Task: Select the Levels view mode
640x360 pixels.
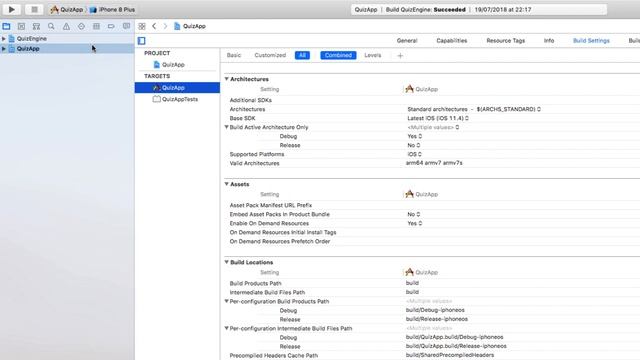Action: [x=373, y=56]
